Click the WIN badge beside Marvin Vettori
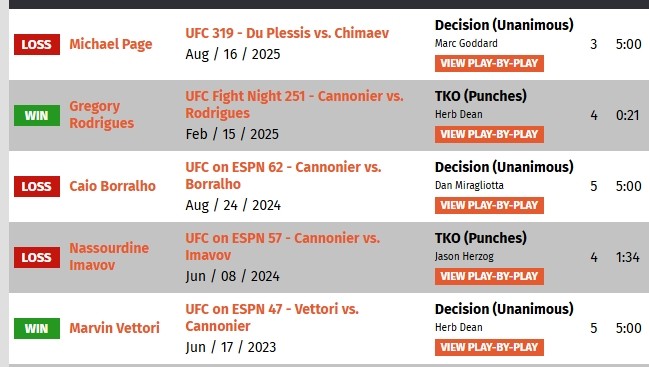The width and height of the screenshot is (649, 367). pos(37,329)
